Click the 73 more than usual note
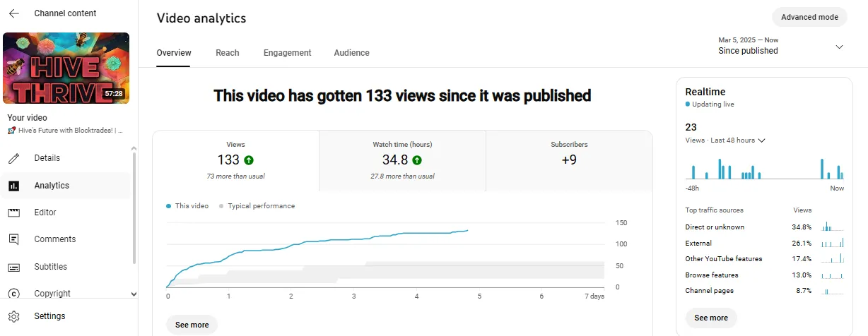Image resolution: width=868 pixels, height=336 pixels. click(236, 176)
